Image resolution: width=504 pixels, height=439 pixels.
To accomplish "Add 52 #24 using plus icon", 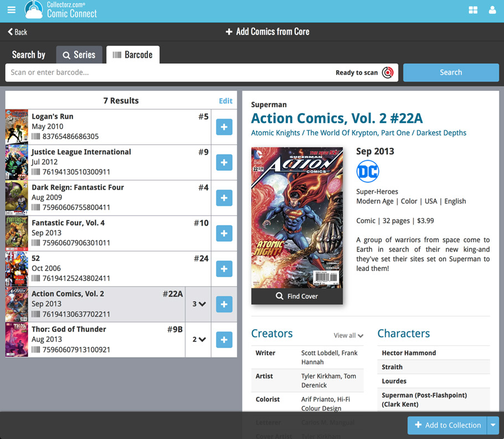I will [x=224, y=269].
